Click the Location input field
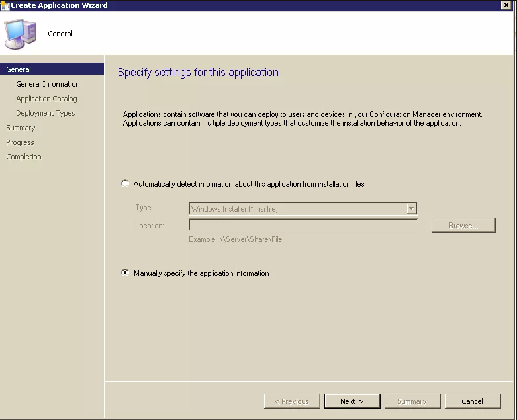Screen dimensions: 517x420 tap(303, 226)
